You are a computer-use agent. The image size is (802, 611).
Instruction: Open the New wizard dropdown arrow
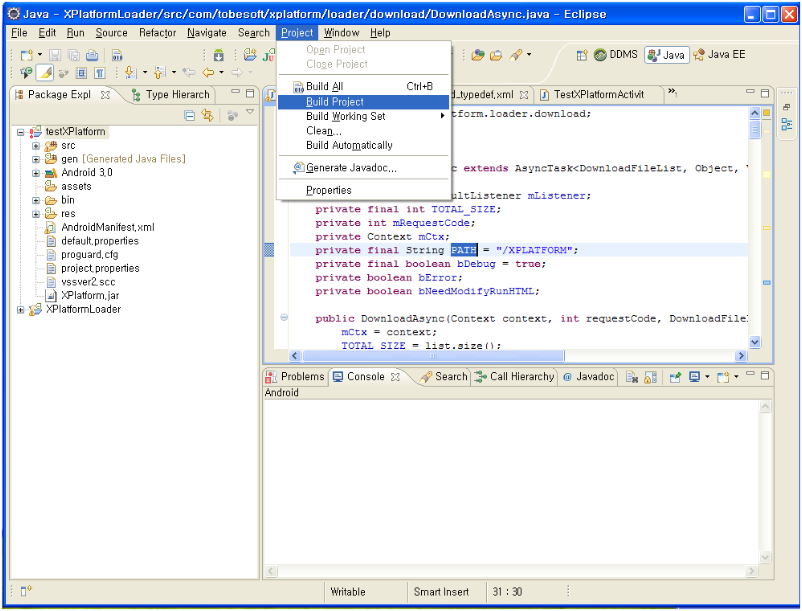click(x=40, y=55)
